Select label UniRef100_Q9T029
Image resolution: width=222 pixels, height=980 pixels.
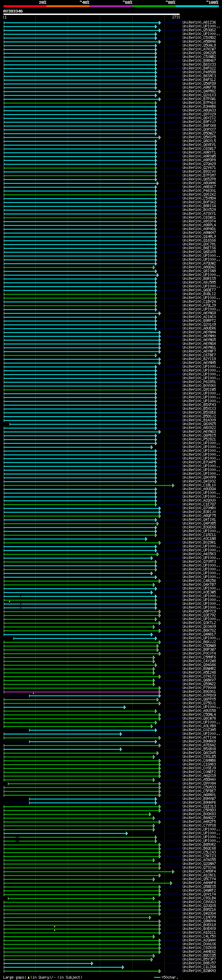pos(199,114)
